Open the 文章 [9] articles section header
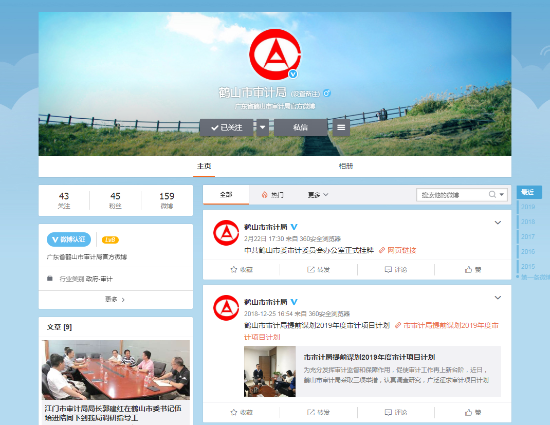This screenshot has height=425, width=550. click(x=59, y=327)
